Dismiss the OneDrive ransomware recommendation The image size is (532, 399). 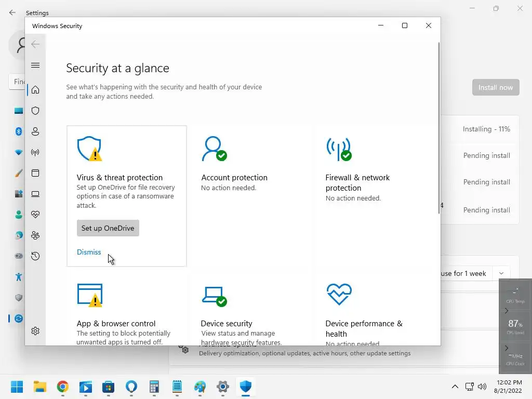(x=89, y=252)
